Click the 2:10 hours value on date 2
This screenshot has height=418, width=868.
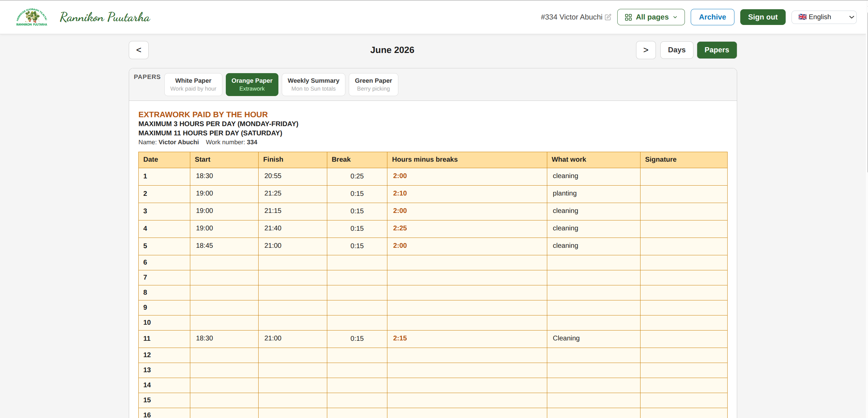pyautogui.click(x=400, y=193)
